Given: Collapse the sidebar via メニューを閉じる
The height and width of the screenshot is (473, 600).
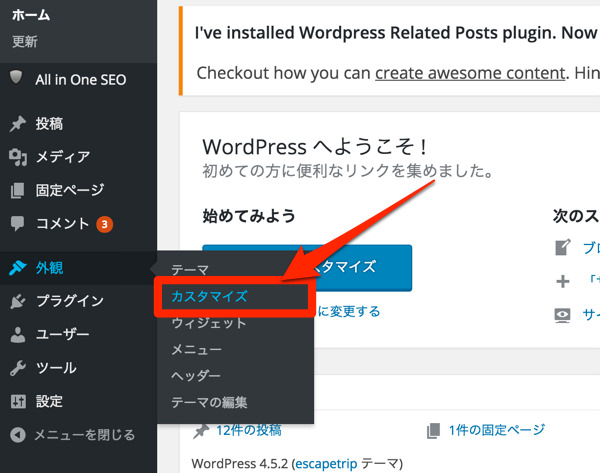Looking at the screenshot, I should click(85, 435).
